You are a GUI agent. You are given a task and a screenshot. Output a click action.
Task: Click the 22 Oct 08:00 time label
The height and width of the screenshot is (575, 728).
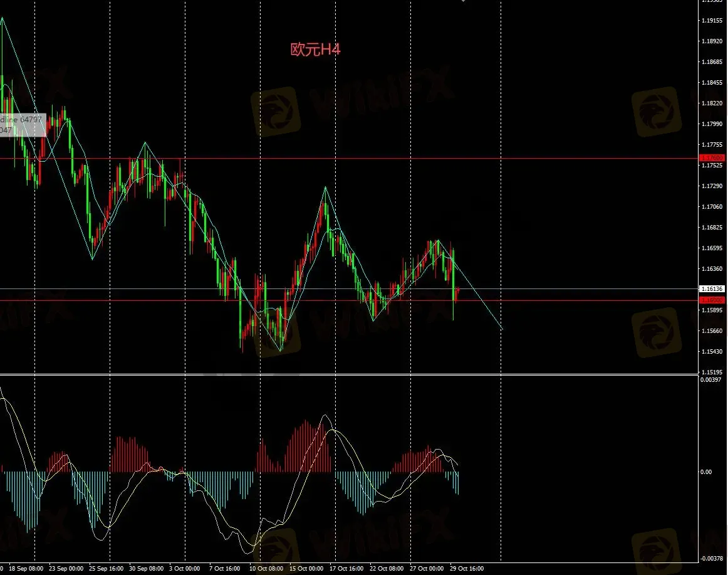point(387,569)
